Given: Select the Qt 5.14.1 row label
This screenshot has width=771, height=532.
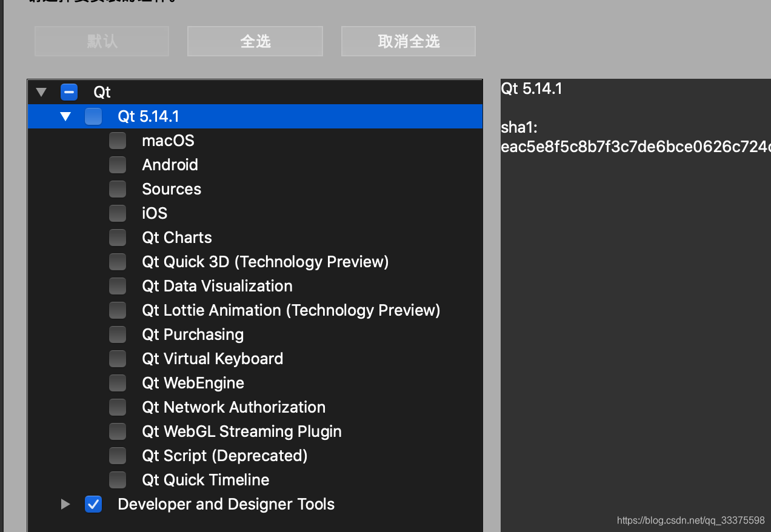Looking at the screenshot, I should [149, 116].
